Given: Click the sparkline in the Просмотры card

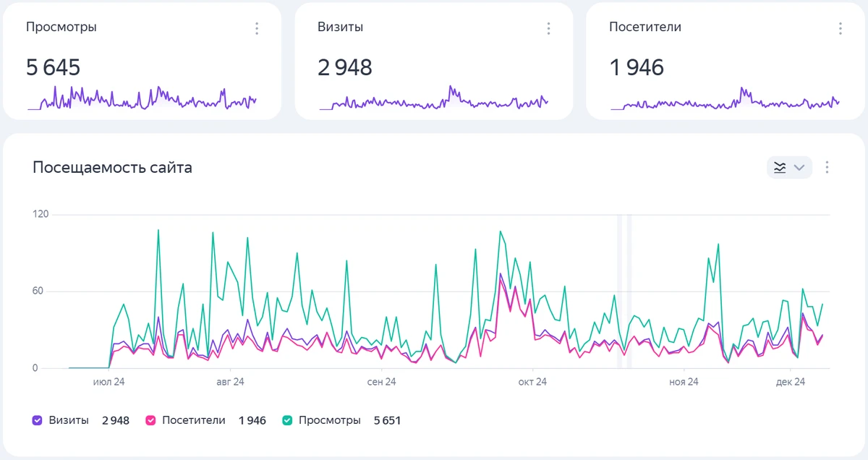Looking at the screenshot, I should pyautogui.click(x=142, y=99).
